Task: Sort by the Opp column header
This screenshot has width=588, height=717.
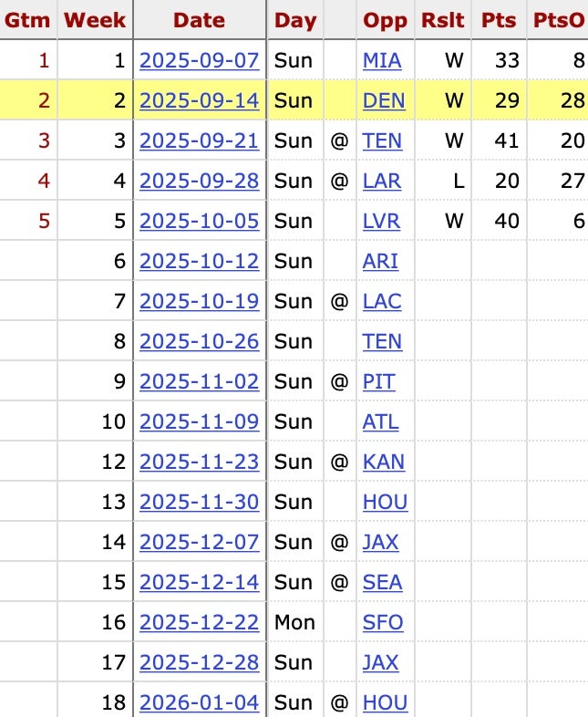Action: [385, 19]
